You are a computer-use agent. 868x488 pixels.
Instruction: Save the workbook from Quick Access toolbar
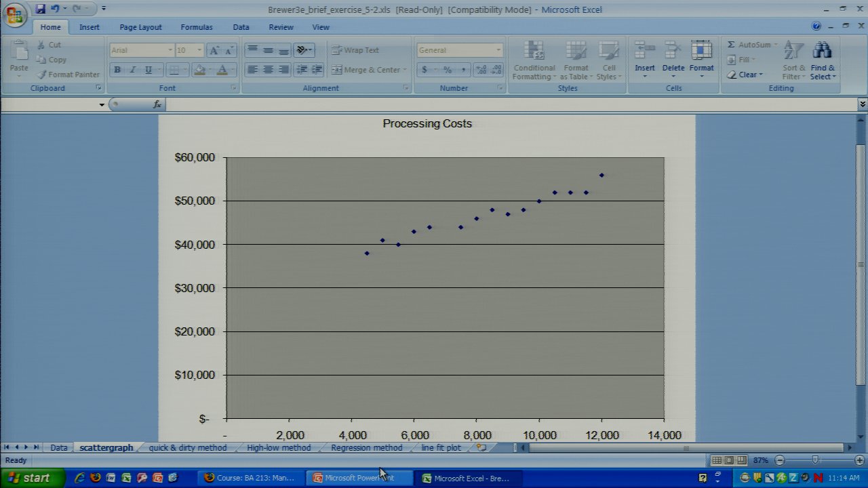pos(40,9)
